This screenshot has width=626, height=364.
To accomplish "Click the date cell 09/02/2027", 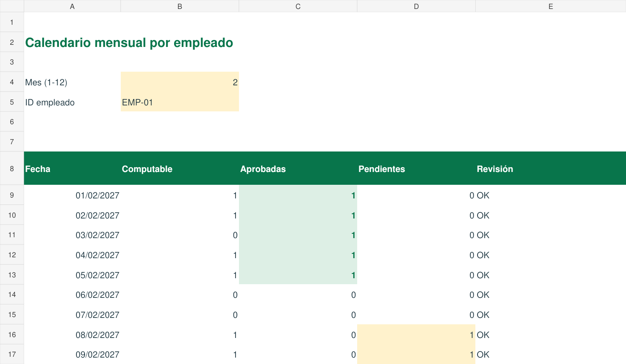I will (72, 355).
